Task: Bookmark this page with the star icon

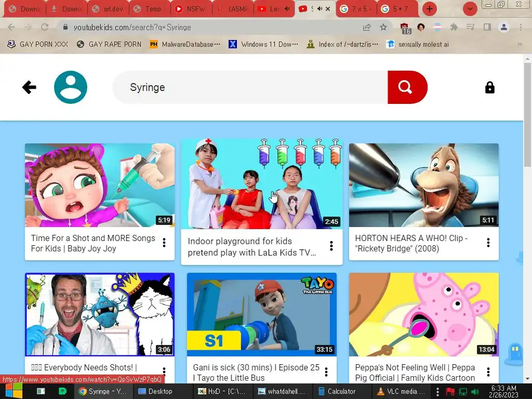Action: coord(383,27)
